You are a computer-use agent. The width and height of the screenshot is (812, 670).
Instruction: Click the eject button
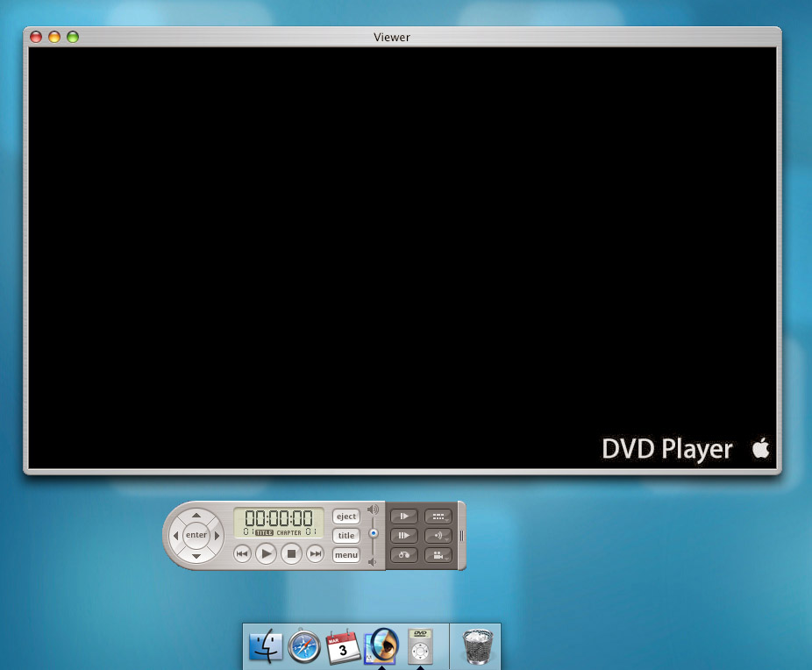(345, 517)
